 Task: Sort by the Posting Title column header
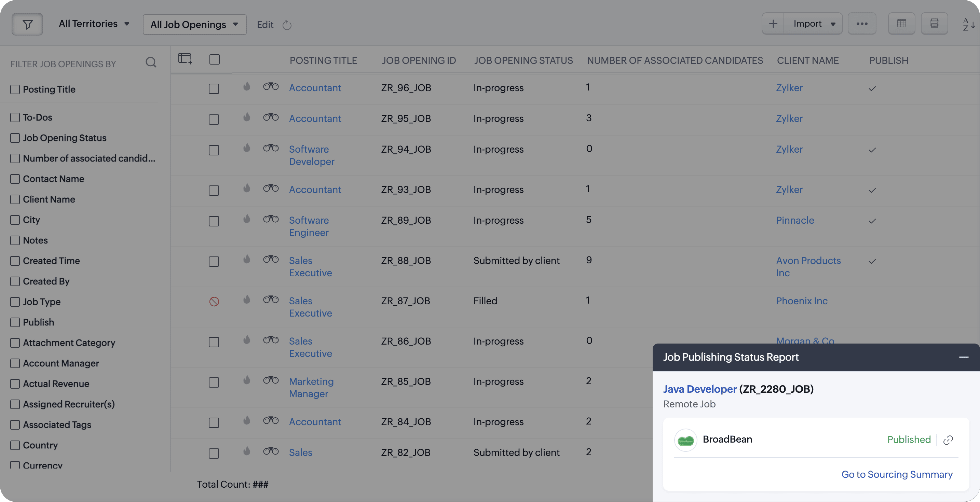click(323, 60)
